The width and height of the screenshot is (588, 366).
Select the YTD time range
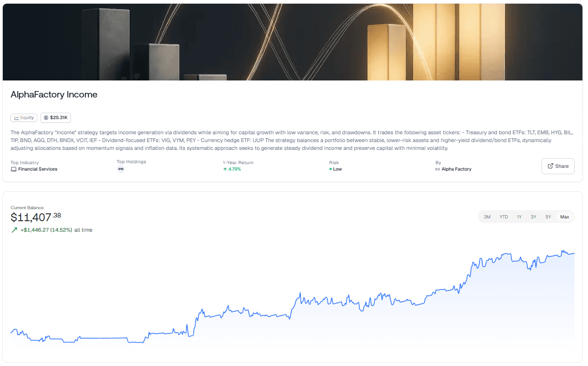[504, 217]
